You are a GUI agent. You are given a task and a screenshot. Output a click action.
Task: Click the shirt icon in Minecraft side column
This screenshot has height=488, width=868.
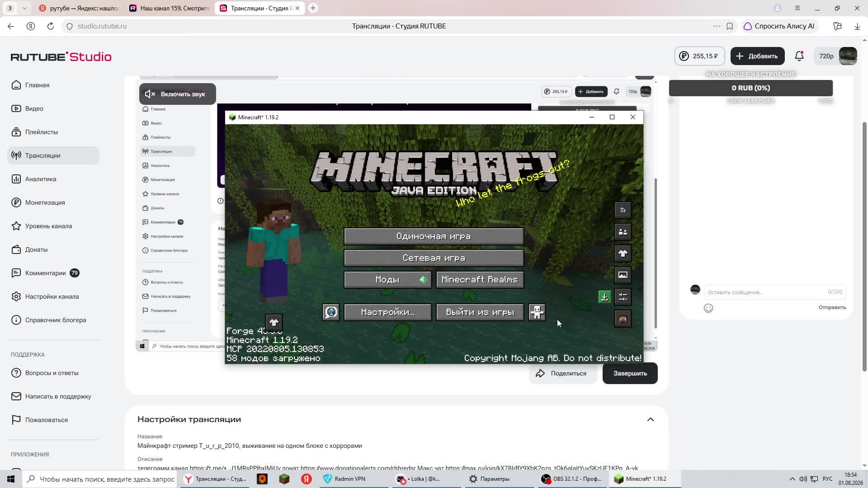click(x=623, y=253)
